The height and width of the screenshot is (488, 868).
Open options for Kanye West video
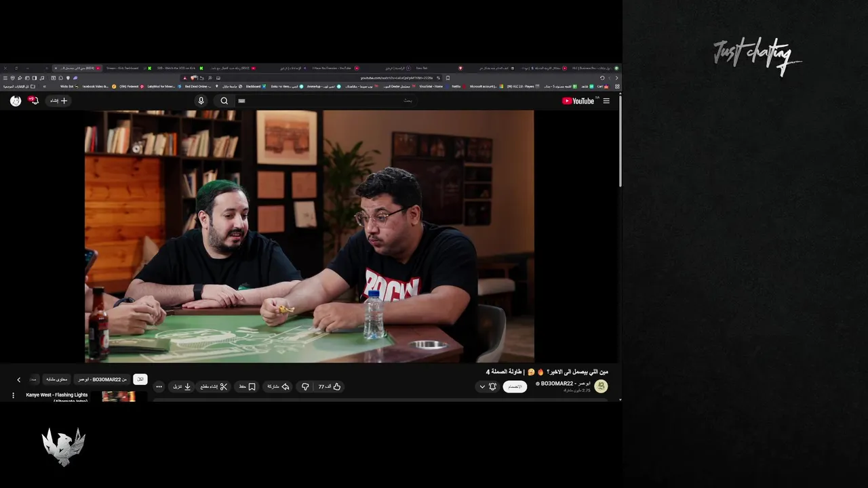coord(13,395)
